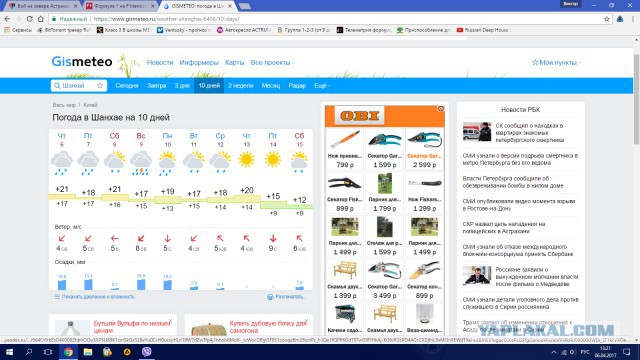Expand the Все проекты dropdown
Viewport: 640px width, 360px height.
272,62
